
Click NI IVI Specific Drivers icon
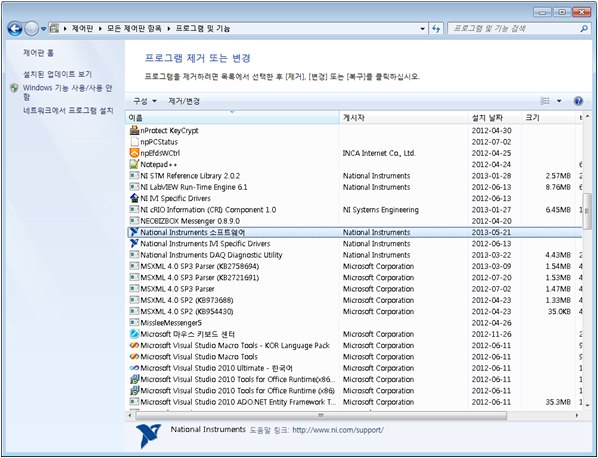134,198
